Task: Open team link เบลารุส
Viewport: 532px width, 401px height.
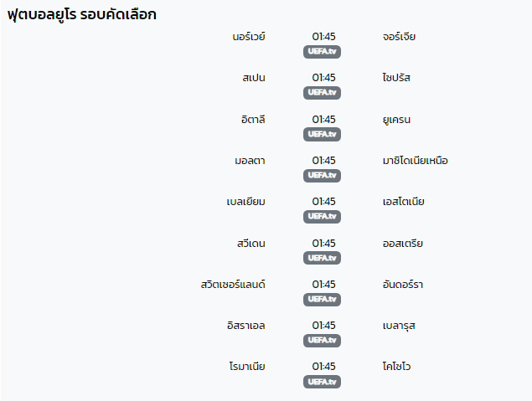Action: coord(399,326)
